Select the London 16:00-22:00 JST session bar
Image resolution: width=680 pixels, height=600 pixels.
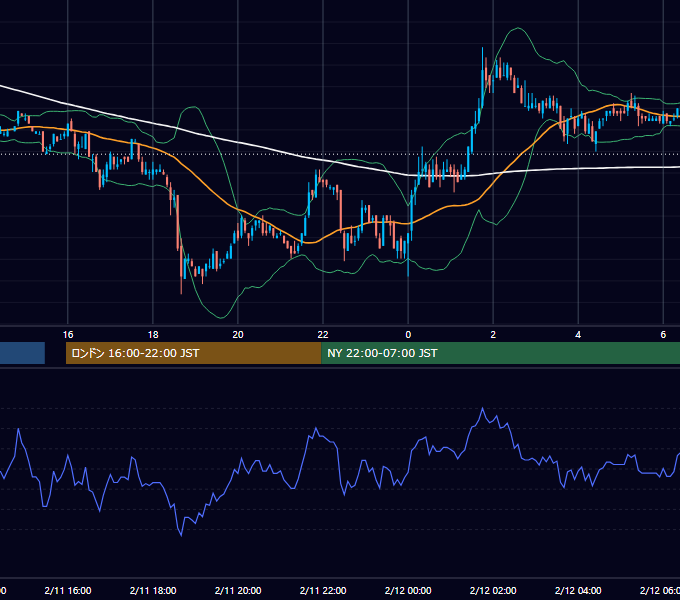(x=193, y=353)
